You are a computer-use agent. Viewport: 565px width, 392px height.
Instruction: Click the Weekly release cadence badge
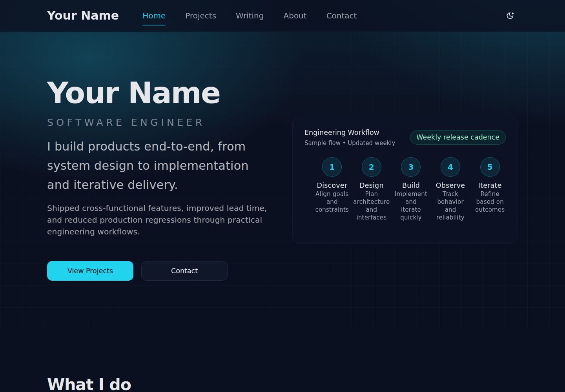(x=458, y=137)
